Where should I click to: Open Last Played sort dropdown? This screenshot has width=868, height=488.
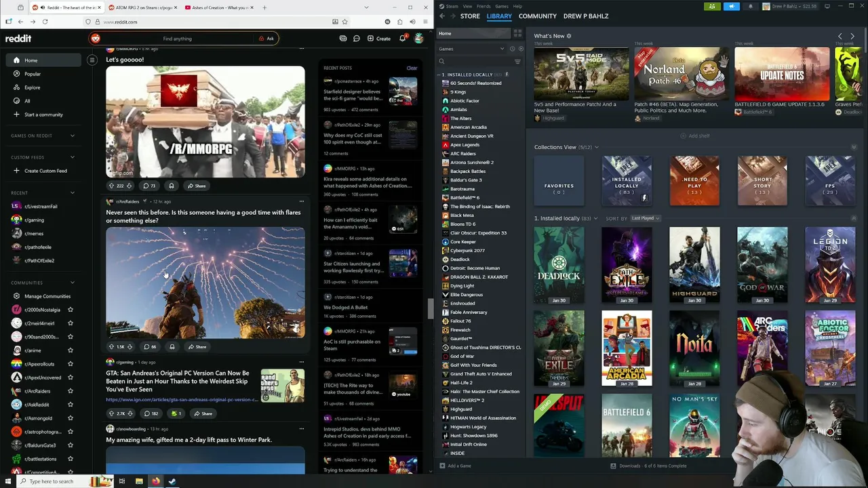[645, 218]
